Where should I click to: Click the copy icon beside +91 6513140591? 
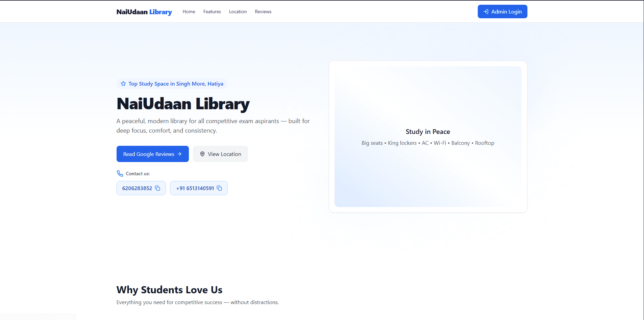pyautogui.click(x=219, y=188)
